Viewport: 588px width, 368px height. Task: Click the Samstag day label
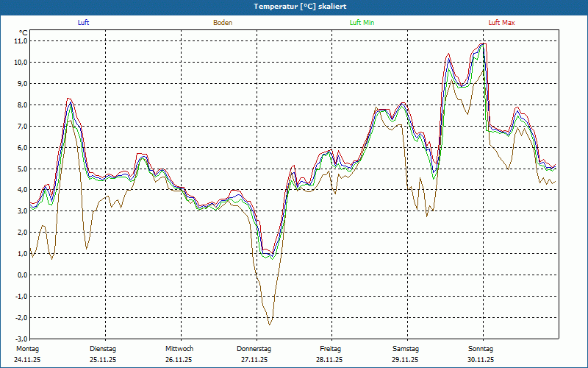click(x=406, y=349)
